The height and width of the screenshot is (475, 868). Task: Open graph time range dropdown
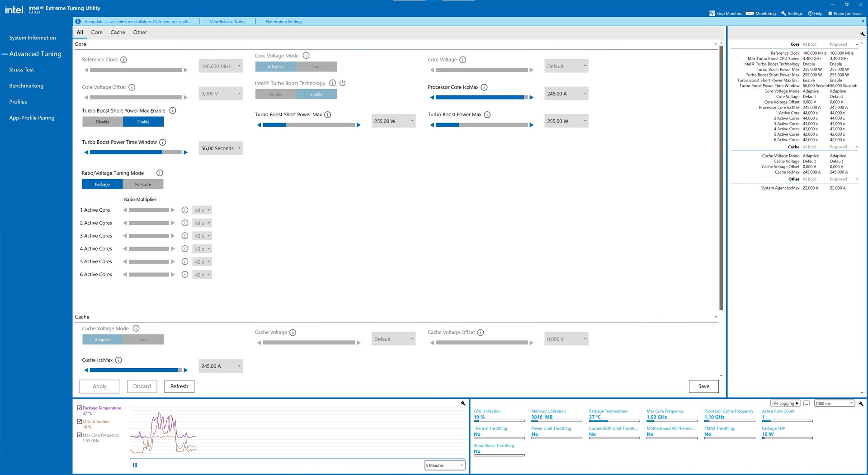[x=445, y=465]
